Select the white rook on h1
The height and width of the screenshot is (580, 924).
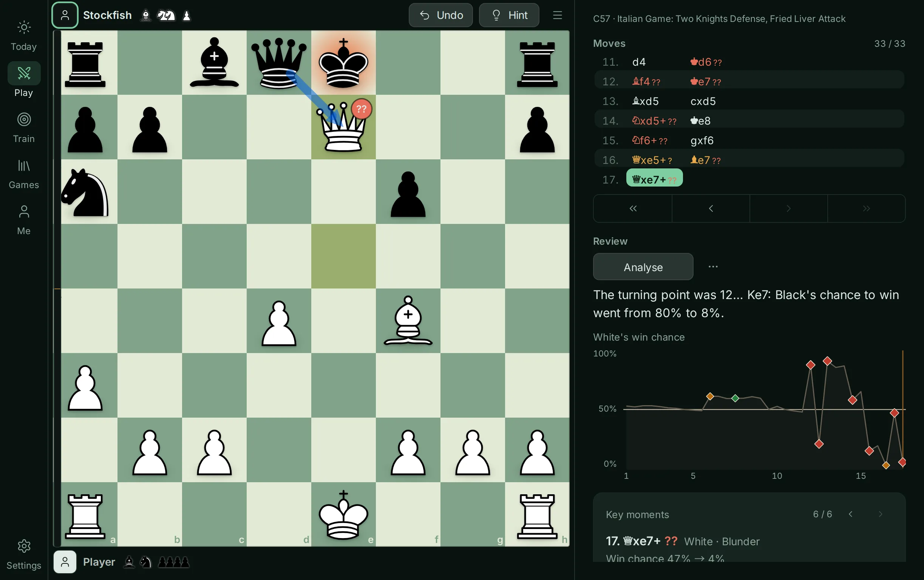tap(537, 516)
